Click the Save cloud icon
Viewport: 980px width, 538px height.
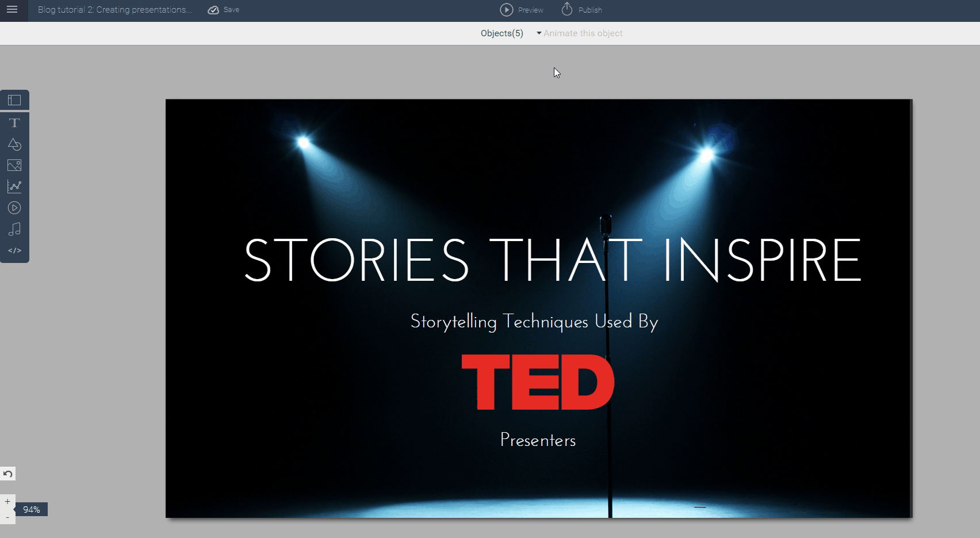click(213, 10)
